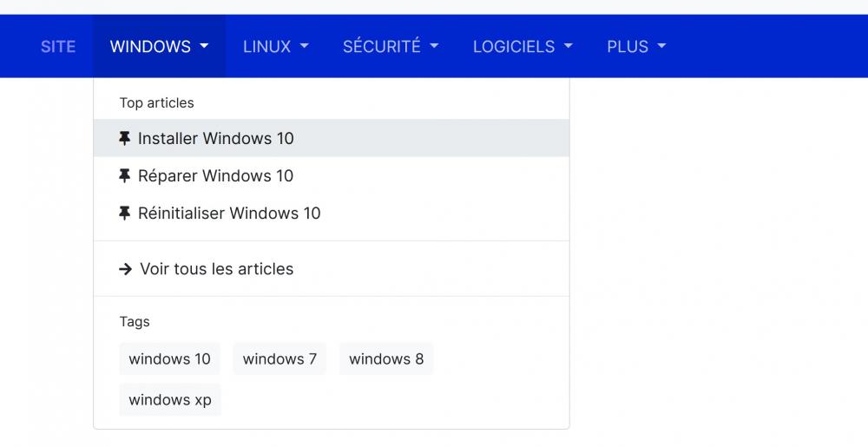868x447 pixels.
Task: Open Réinitialiser Windows 10 article
Action: pos(332,213)
